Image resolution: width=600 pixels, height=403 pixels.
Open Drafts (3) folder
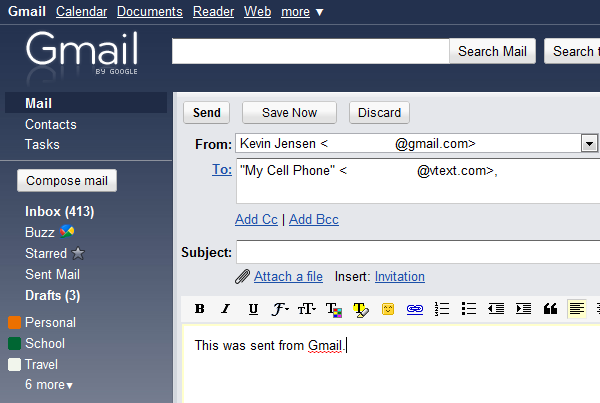52,295
